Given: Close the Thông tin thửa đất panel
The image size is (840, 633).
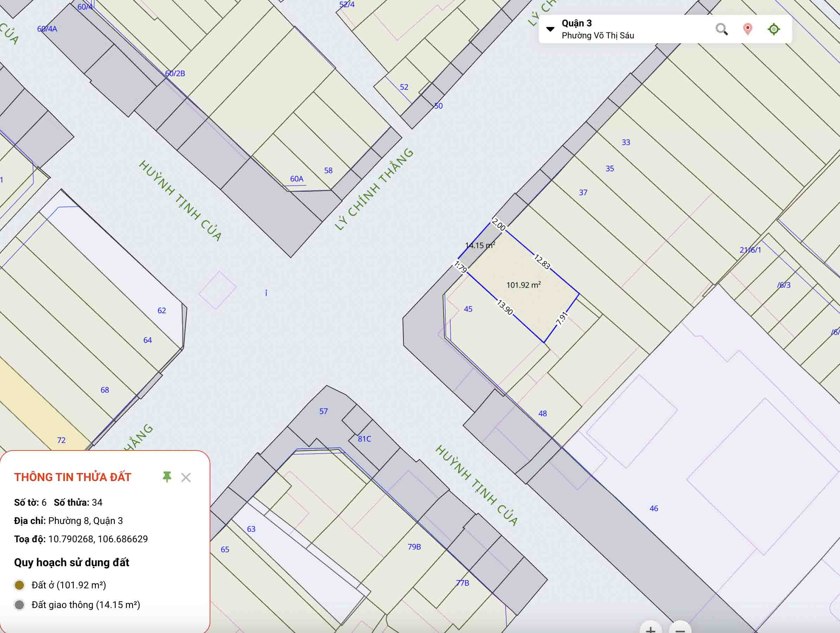Looking at the screenshot, I should [186, 477].
